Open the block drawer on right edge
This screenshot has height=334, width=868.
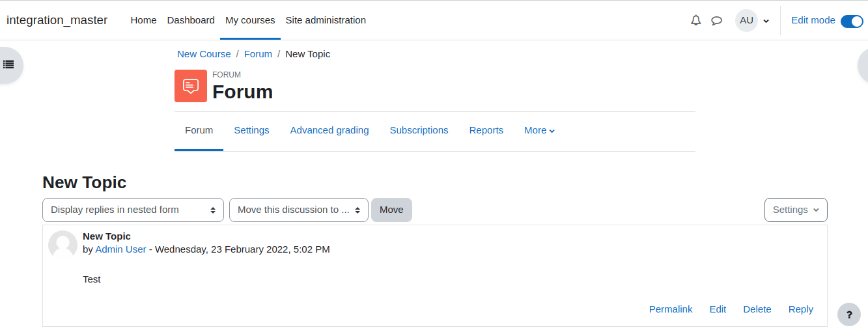coord(863,64)
